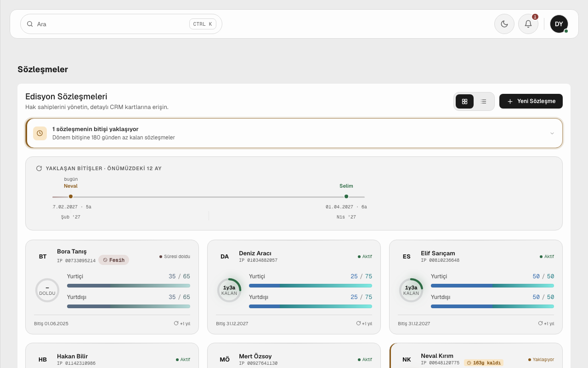Screen dimensions: 588x368
Task: Click Bitiş 01.06.2025 date on Bora Tanış
Action: tap(51, 324)
